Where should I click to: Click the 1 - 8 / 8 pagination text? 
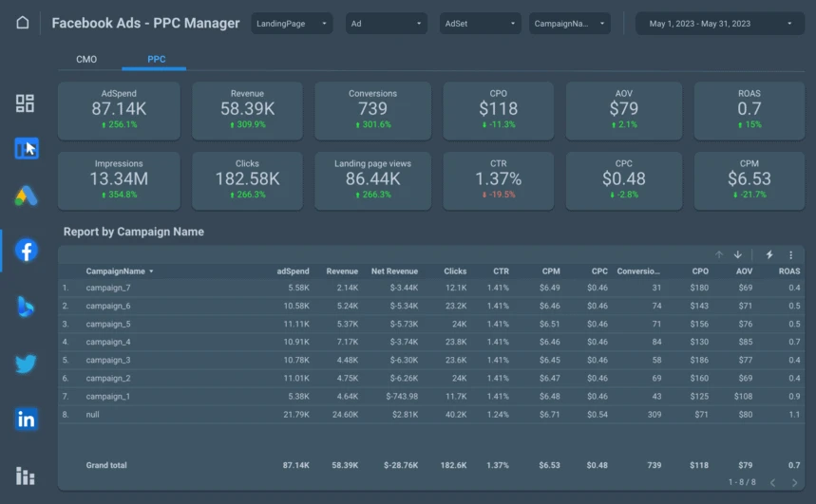pos(742,482)
